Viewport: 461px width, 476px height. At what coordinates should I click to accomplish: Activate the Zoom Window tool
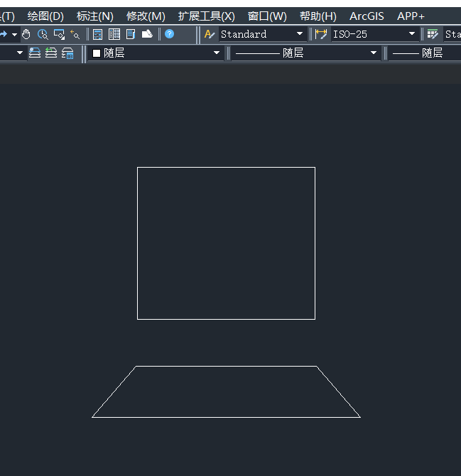pos(59,34)
